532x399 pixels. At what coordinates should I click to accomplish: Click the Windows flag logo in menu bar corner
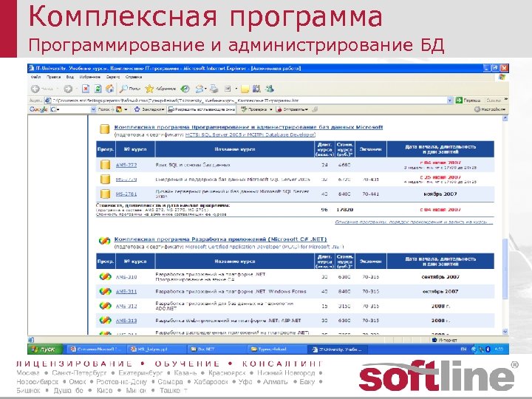click(x=502, y=77)
